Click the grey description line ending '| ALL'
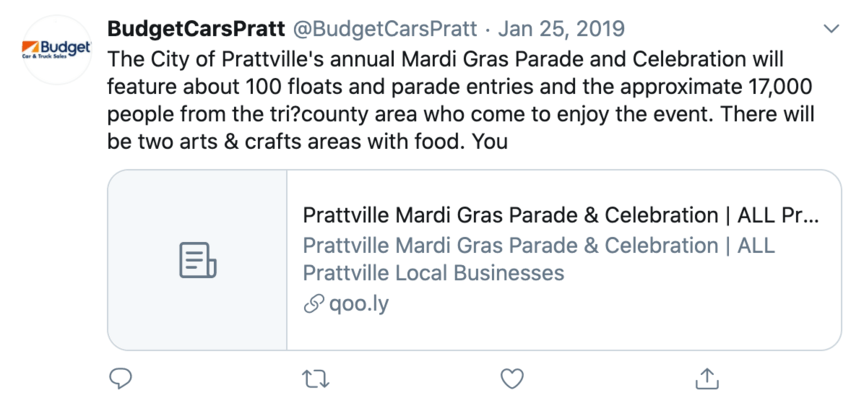This screenshot has height=406, width=864. tap(539, 245)
